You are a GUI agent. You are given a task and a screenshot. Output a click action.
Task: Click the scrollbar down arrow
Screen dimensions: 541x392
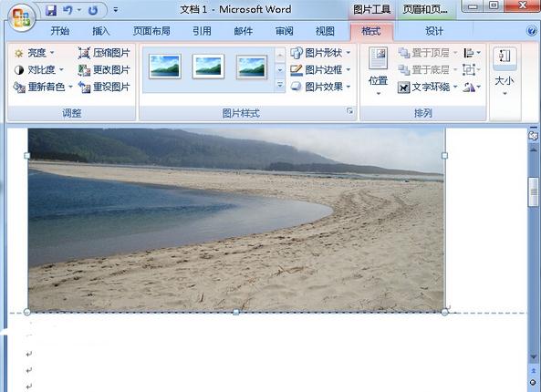pos(534,356)
